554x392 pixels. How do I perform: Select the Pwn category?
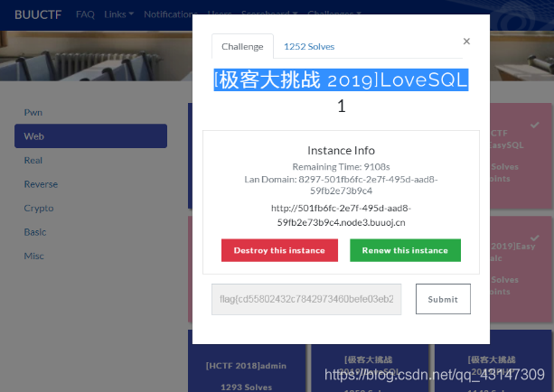tap(33, 112)
